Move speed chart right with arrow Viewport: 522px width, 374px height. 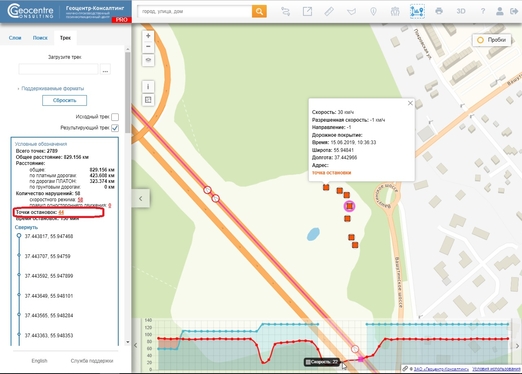click(517, 346)
